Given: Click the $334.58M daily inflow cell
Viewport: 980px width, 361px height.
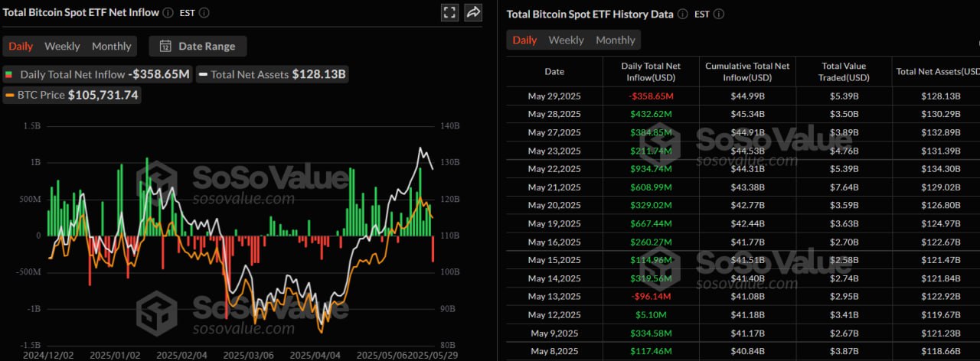Looking at the screenshot, I should point(651,333).
